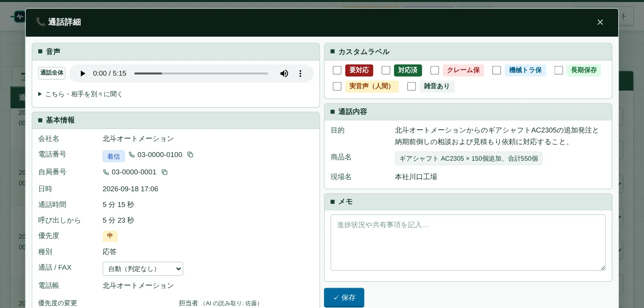Open the 通話 / FAX dropdown
This screenshot has height=308, width=644.
tap(143, 269)
